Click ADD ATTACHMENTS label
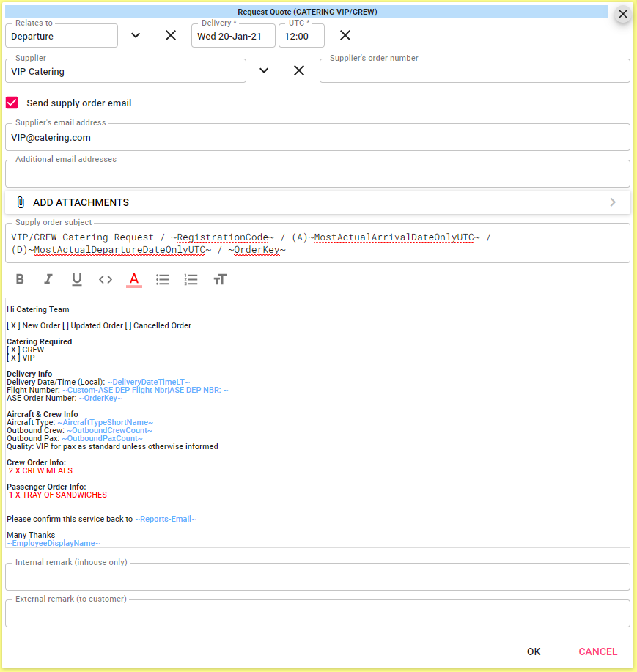Image resolution: width=637 pixels, height=672 pixels. [x=81, y=202]
